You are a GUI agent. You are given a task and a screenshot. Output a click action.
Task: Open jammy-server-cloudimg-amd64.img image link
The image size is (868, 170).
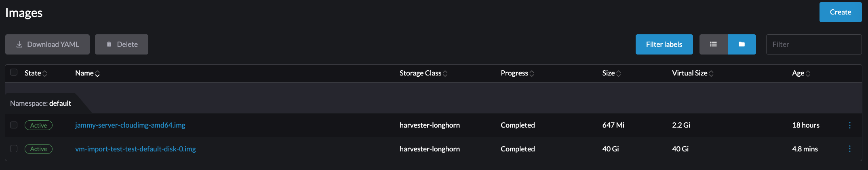click(130, 125)
